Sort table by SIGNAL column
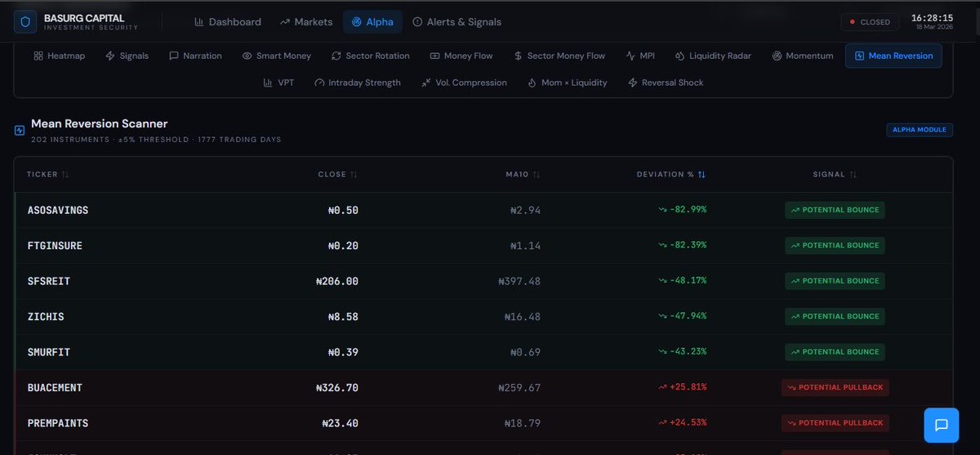This screenshot has height=455, width=980. point(835,174)
